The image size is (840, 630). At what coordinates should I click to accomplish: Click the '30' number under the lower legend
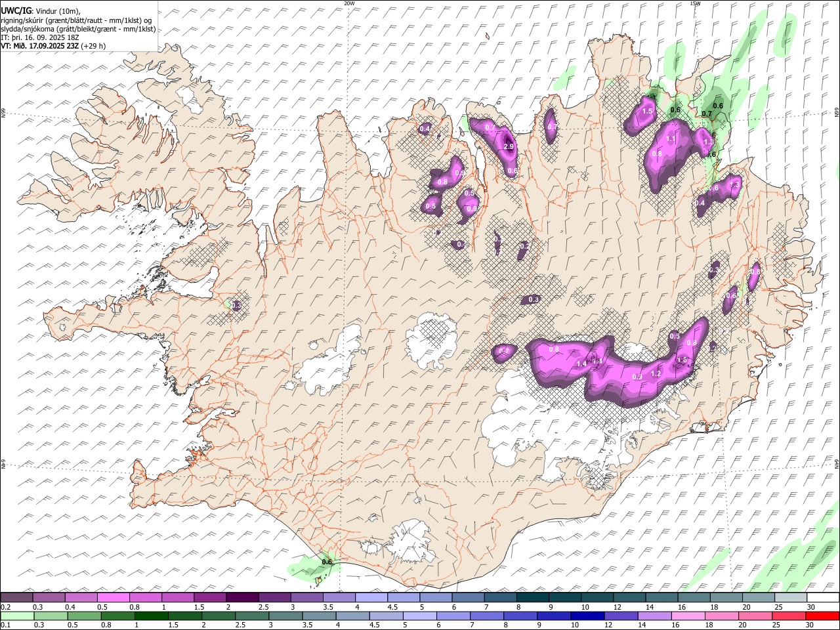coord(809,625)
